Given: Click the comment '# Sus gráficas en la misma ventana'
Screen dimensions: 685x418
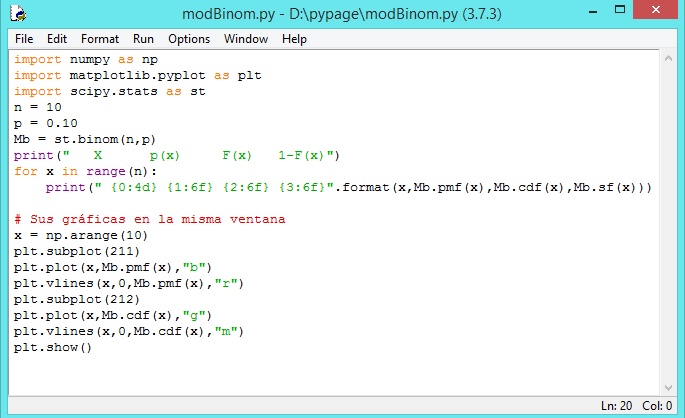Looking at the screenshot, I should (x=149, y=219).
